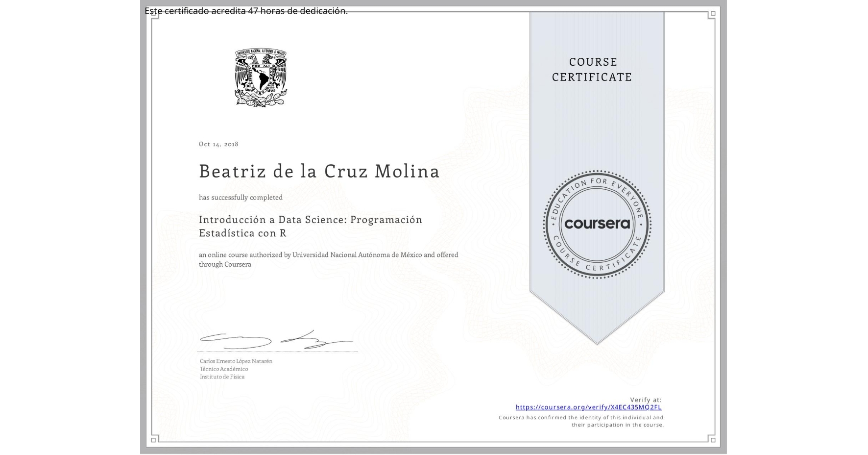Click the 'Técnico Académico' title

point(224,369)
